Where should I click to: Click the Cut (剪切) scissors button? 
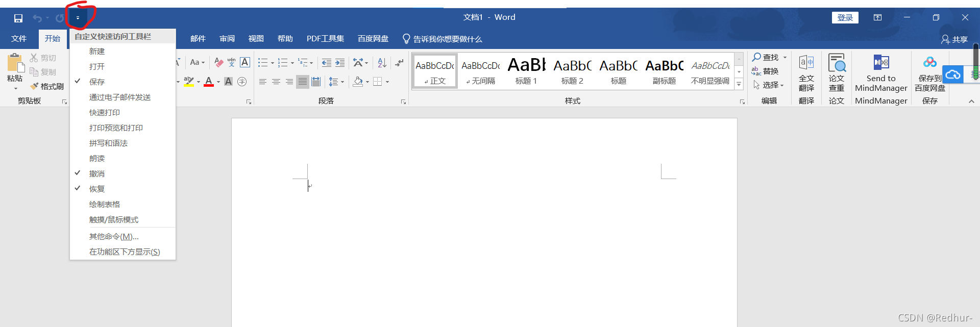click(43, 58)
